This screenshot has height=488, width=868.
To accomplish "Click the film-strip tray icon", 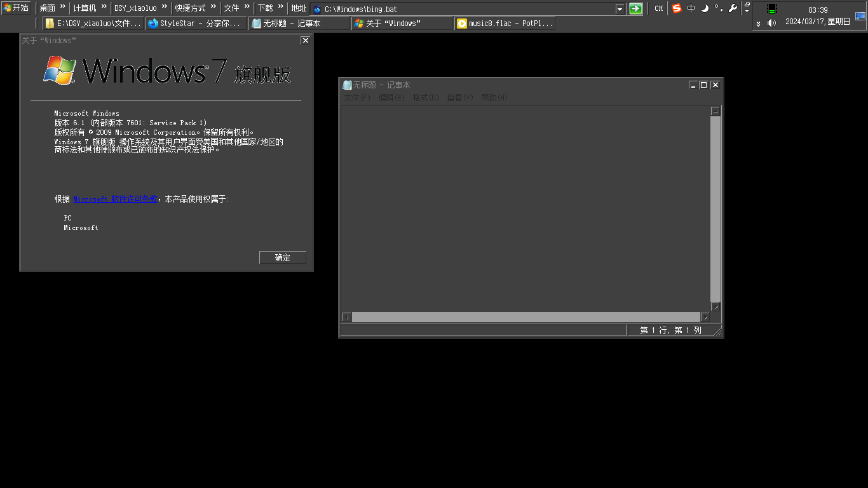I will 771,9.
